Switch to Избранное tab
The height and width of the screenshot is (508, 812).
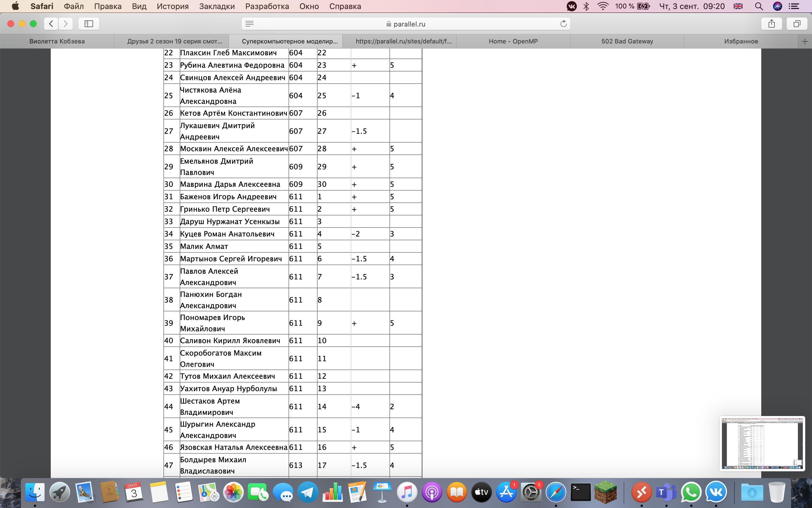tap(741, 41)
